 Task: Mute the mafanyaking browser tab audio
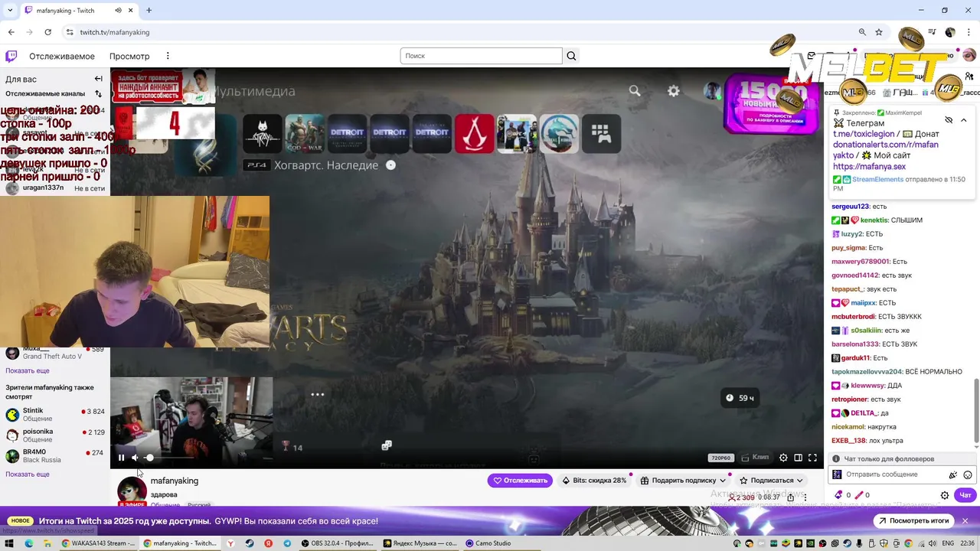pyautogui.click(x=119, y=11)
